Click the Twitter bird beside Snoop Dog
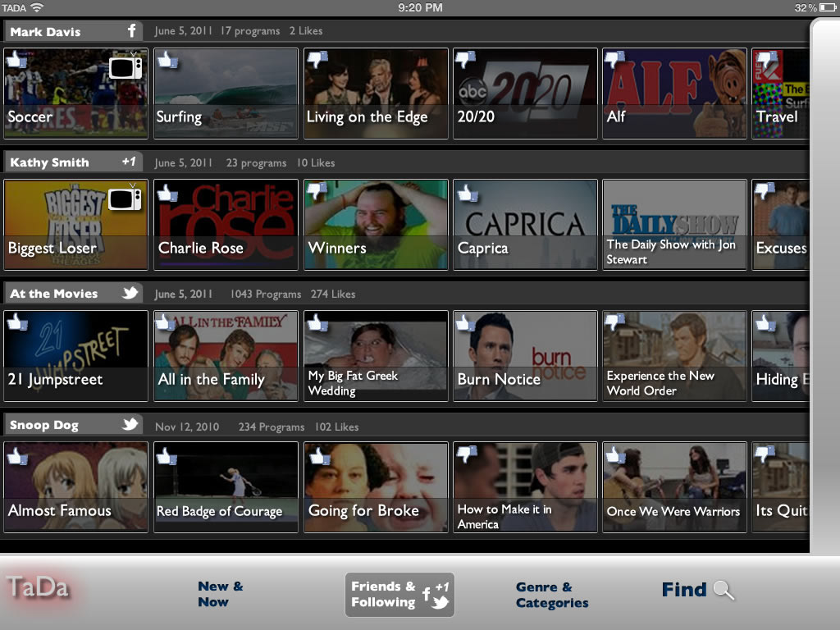Viewport: 840px width, 630px height. [130, 424]
